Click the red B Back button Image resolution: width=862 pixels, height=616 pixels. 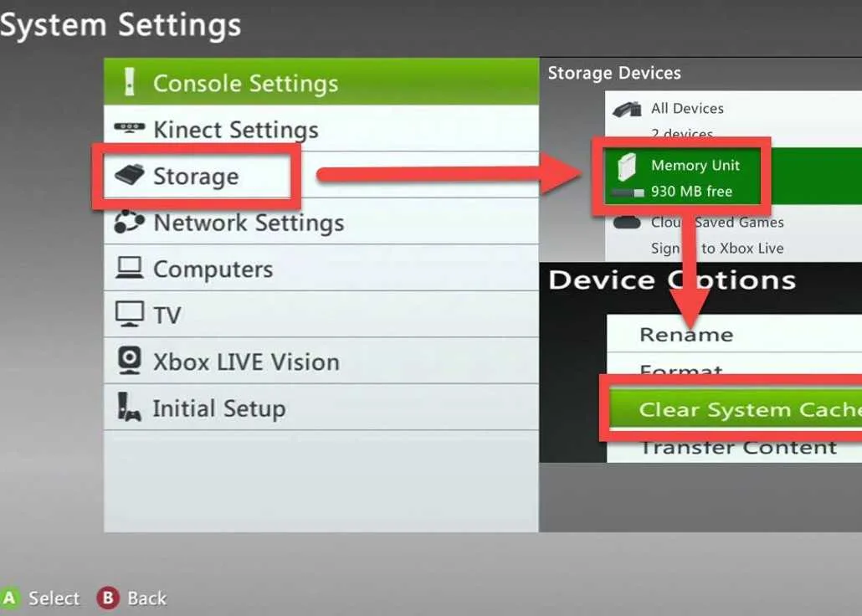[x=131, y=598]
